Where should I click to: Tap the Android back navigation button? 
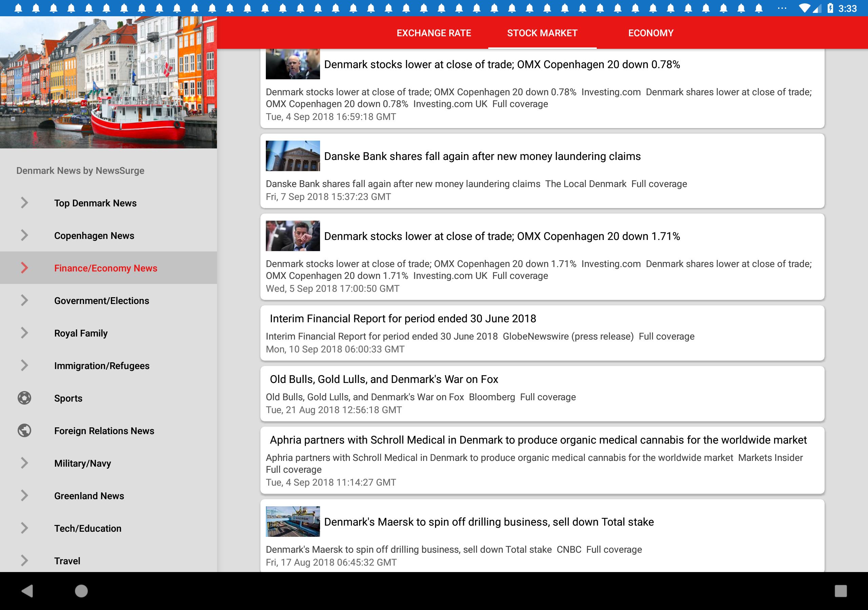click(27, 591)
